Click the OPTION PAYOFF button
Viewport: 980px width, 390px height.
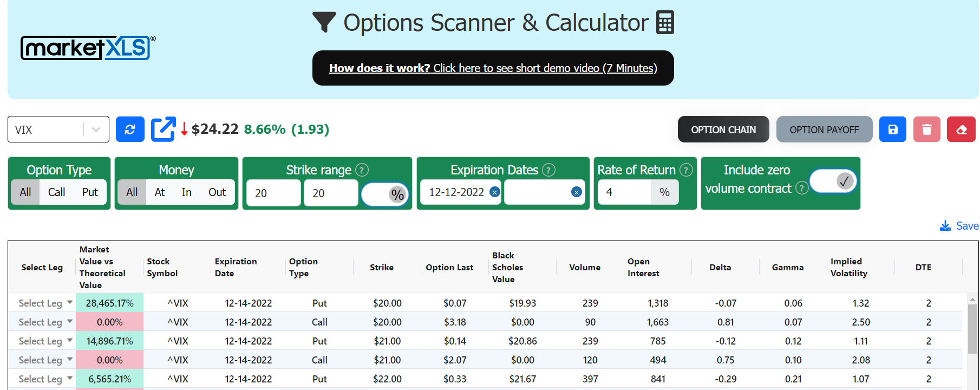pos(824,129)
